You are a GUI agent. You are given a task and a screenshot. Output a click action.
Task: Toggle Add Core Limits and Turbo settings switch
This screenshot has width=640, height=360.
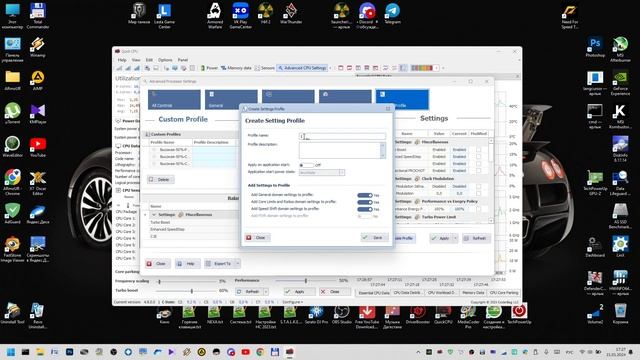[x=364, y=202]
